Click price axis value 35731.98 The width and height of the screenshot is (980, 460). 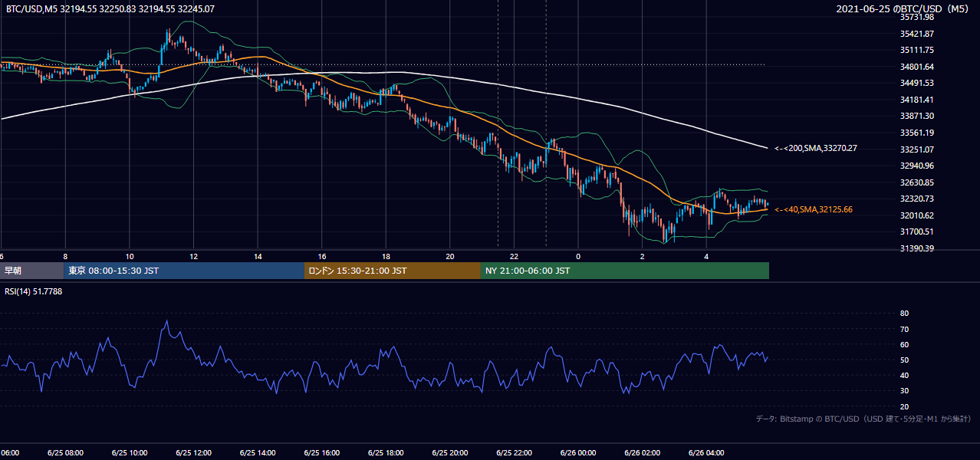(916, 17)
